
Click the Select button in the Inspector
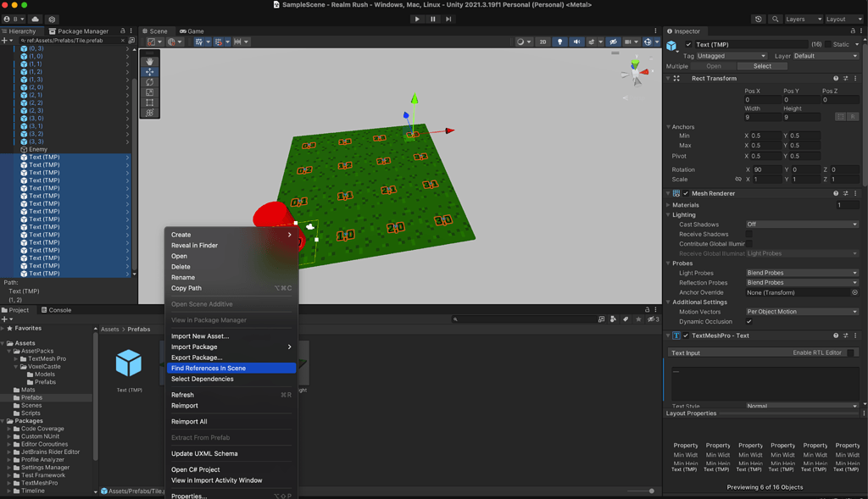pyautogui.click(x=762, y=65)
